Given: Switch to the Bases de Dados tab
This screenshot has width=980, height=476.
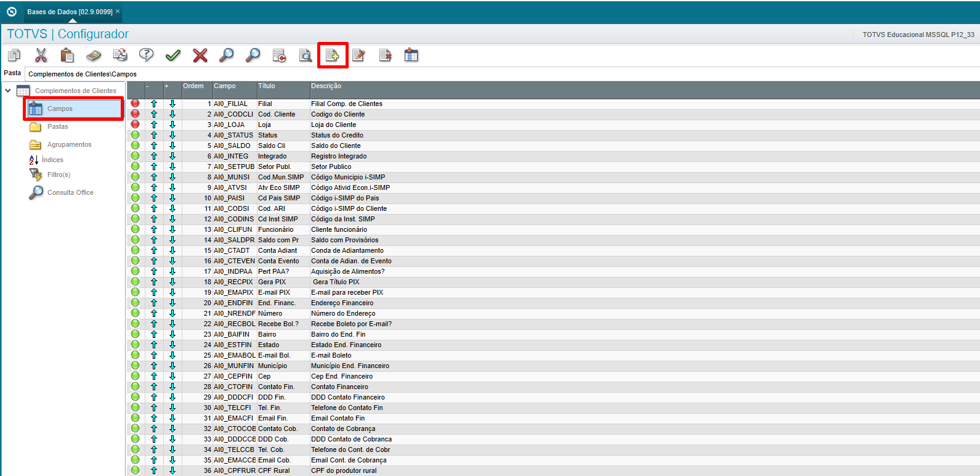Looking at the screenshot, I should click(70, 12).
